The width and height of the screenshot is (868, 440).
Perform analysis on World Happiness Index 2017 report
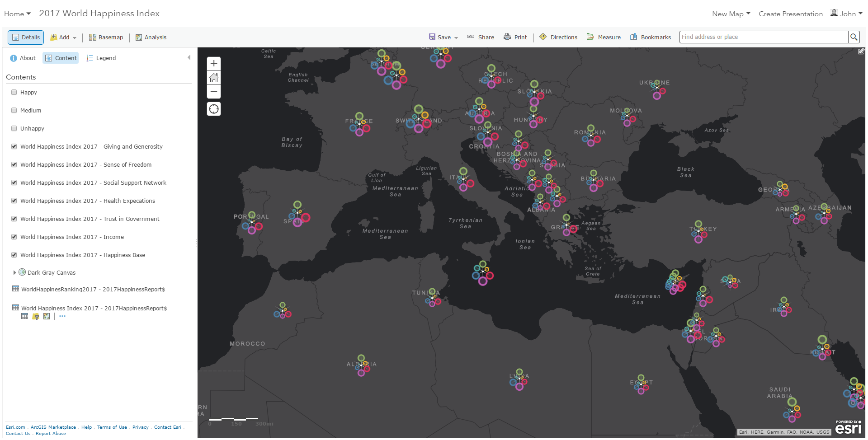47,316
